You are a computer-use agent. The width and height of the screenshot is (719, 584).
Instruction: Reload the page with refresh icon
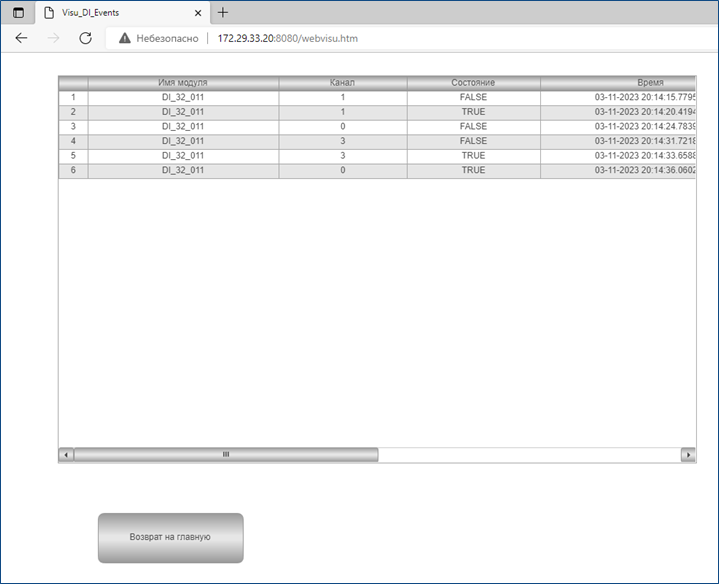click(x=85, y=38)
